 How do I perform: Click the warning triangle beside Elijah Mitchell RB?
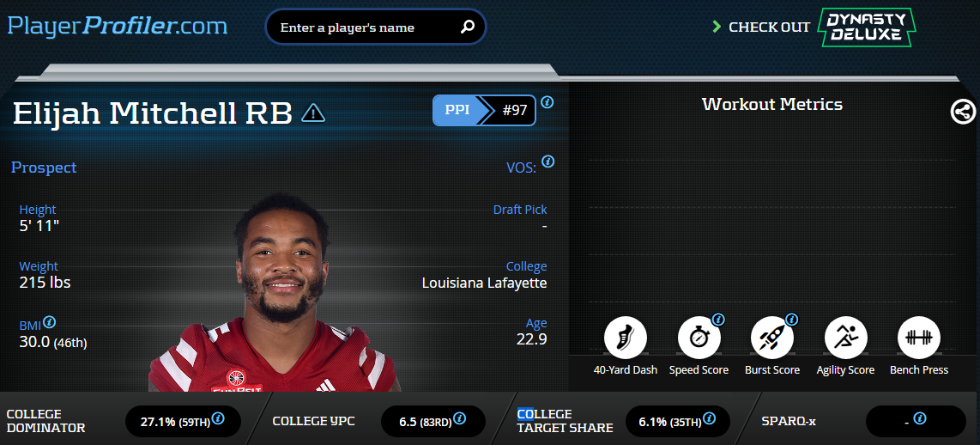coord(313,113)
